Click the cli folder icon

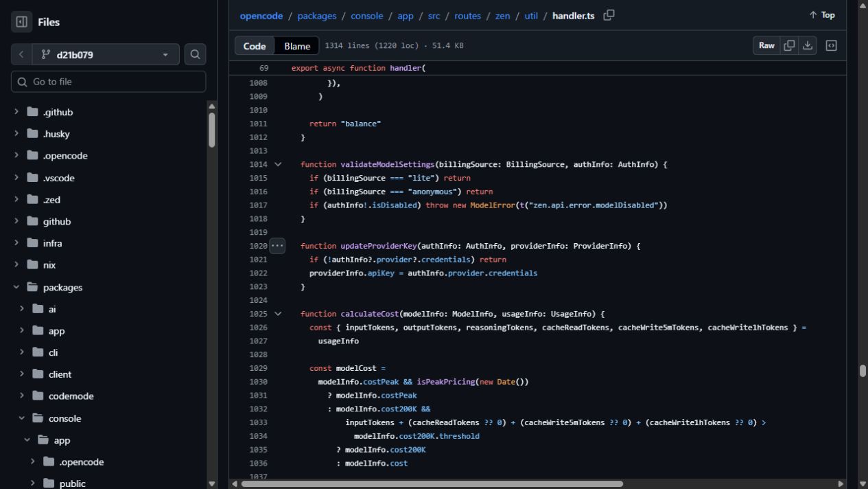click(38, 352)
